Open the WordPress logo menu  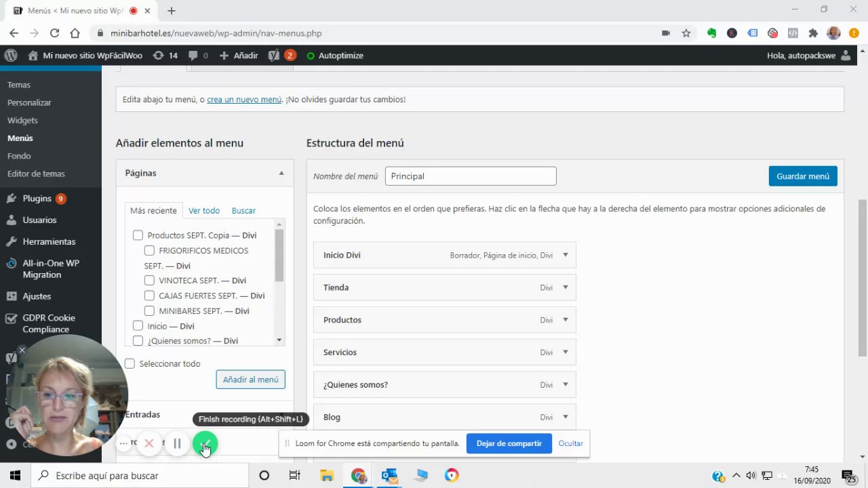[x=11, y=56]
